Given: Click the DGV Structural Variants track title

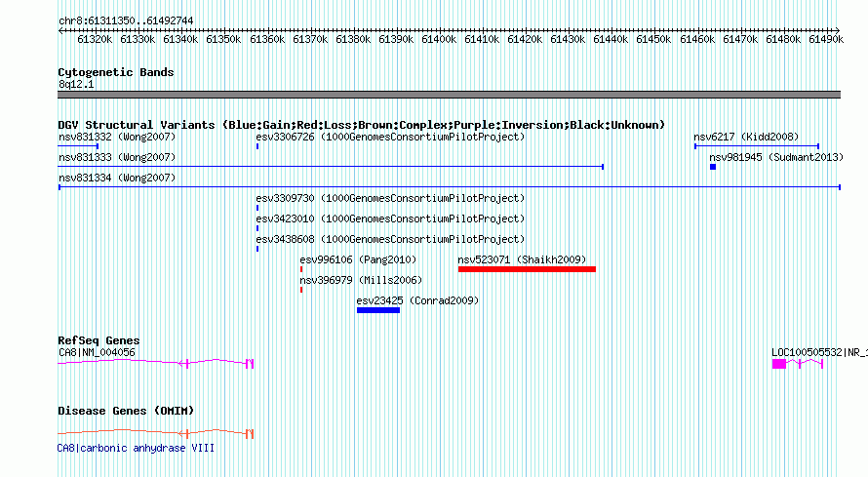Looking at the screenshot, I should pos(361,125).
